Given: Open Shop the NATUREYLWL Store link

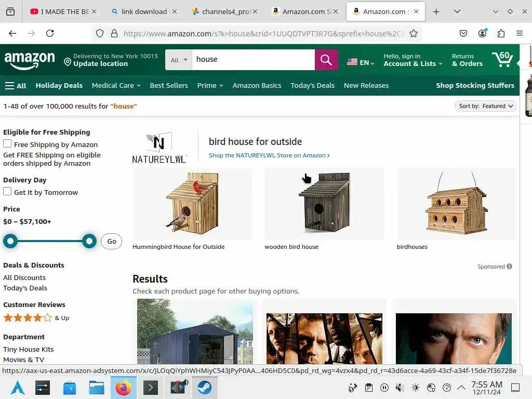Looking at the screenshot, I should pos(269,155).
